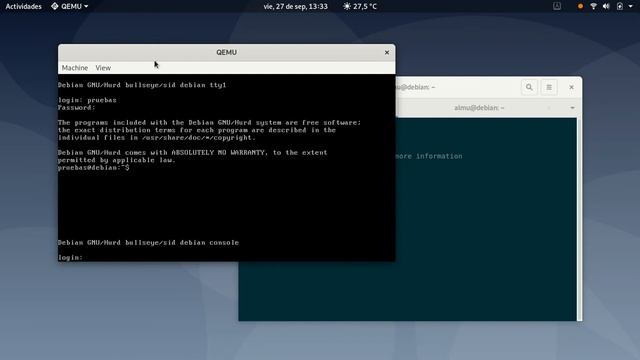The width and height of the screenshot is (640, 360).
Task: Click the 'login: pruebas' line
Action: pos(87,100)
